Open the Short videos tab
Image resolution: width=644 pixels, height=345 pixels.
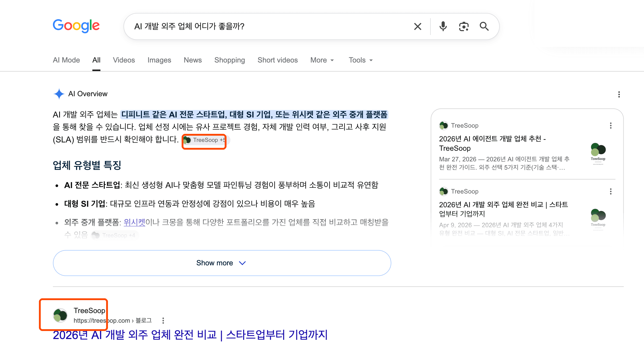(x=278, y=60)
